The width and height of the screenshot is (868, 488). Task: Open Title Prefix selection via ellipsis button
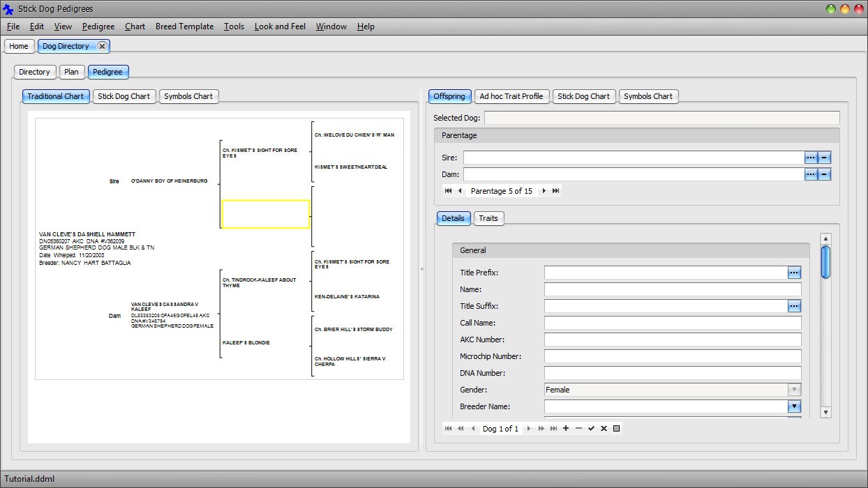pyautogui.click(x=794, y=273)
